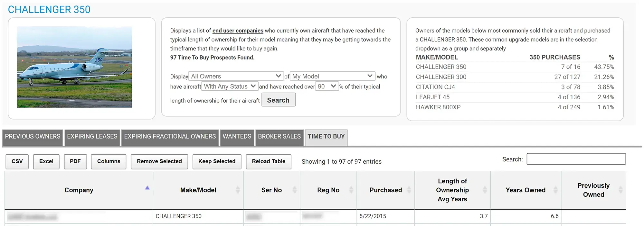The width and height of the screenshot is (644, 226).
Task: Sort by Years Owned arrows
Action: [555, 190]
